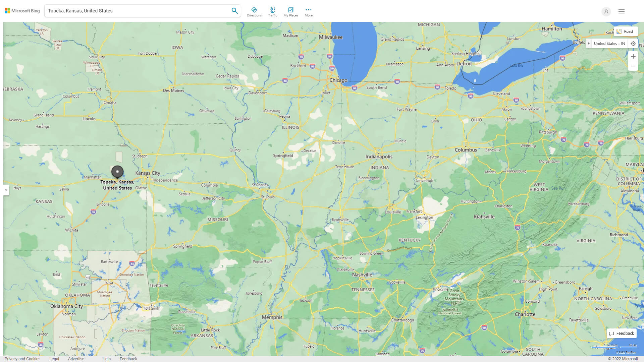Open the Advertise link
The image size is (644, 362).
click(x=76, y=359)
